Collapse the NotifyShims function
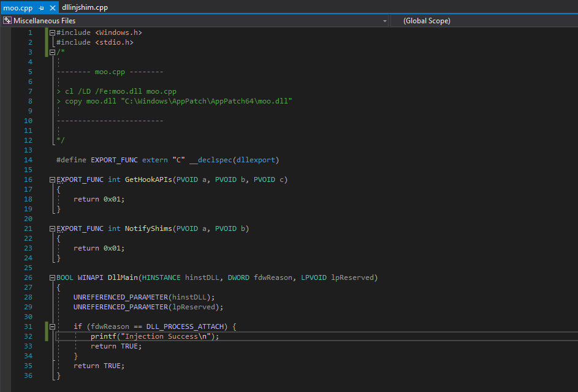The image size is (578, 392). (52, 228)
